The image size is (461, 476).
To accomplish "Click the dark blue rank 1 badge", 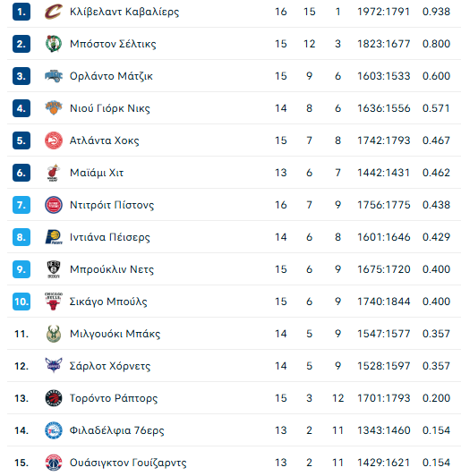I will [x=21, y=12].
